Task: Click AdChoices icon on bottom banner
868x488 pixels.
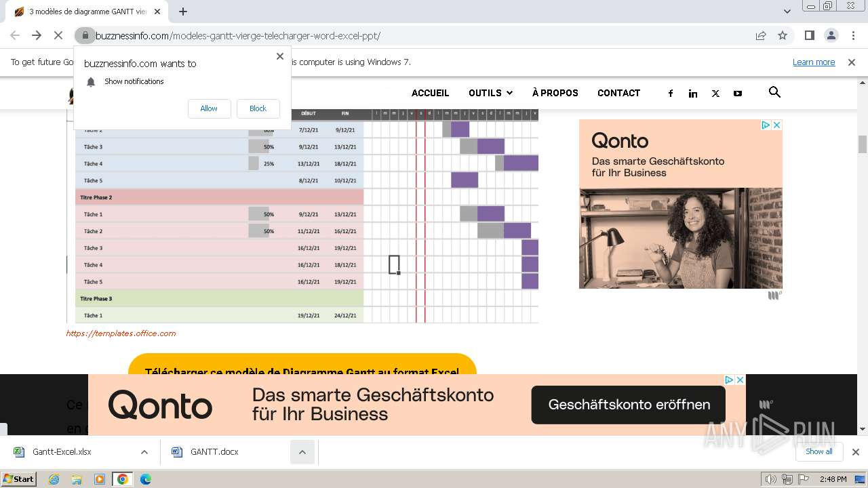Action: point(729,380)
